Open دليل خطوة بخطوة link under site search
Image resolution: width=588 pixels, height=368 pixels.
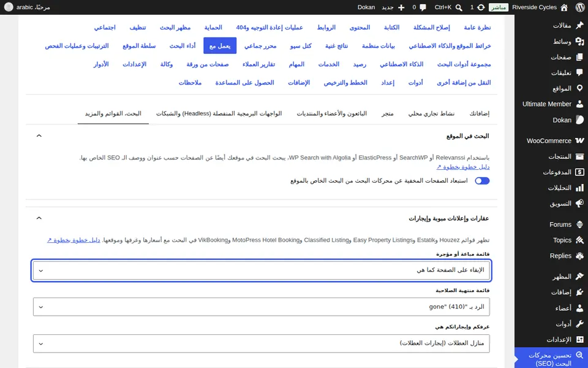coord(463,167)
